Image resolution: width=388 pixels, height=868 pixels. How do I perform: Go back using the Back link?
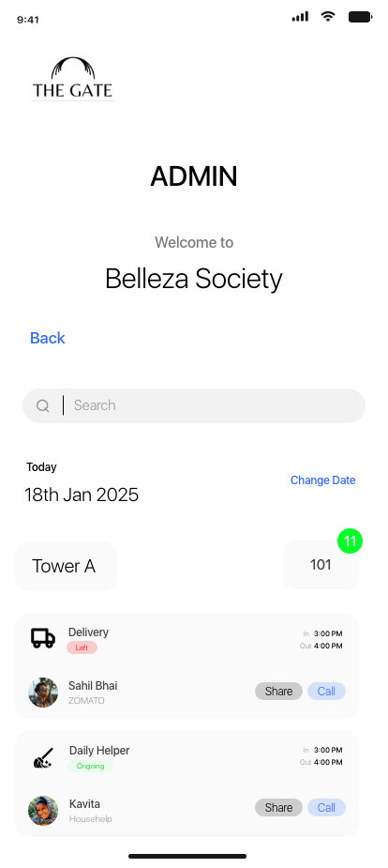(48, 338)
